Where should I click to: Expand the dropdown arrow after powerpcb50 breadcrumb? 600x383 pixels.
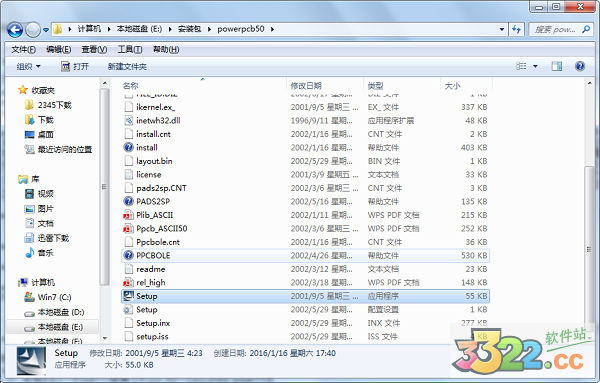coord(272,29)
